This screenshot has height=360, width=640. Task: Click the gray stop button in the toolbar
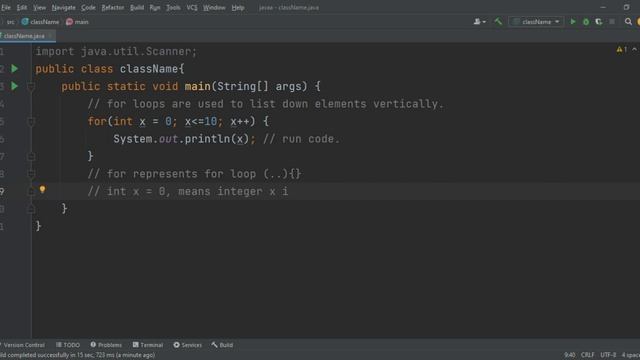pos(612,22)
